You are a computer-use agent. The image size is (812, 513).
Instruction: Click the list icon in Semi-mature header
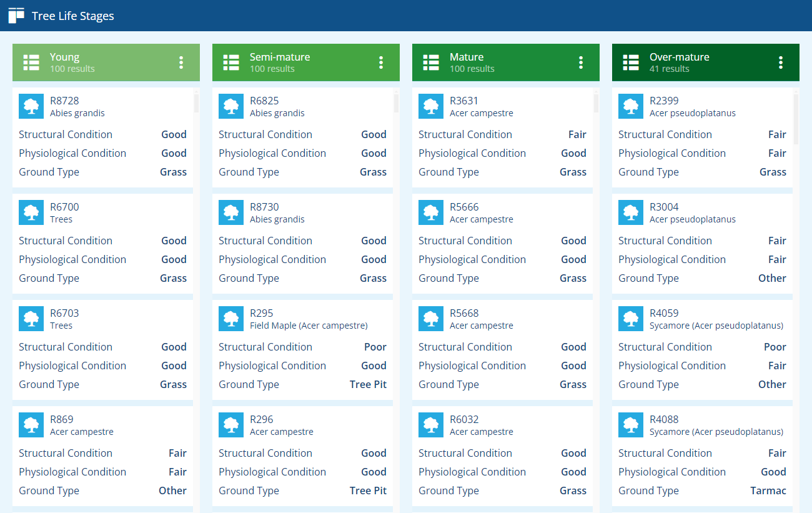(231, 62)
